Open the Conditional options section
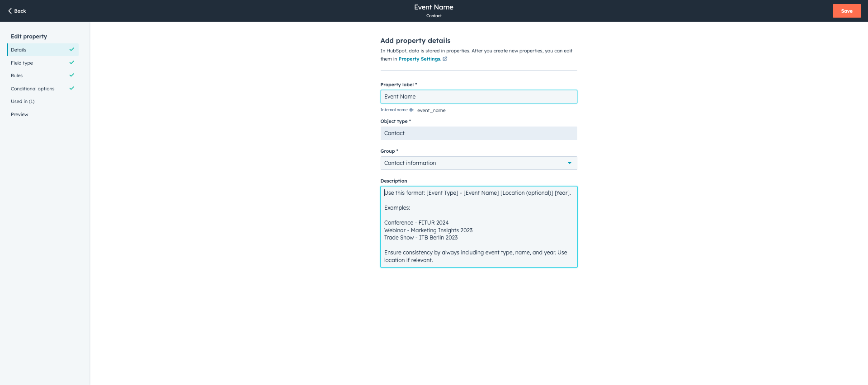The height and width of the screenshot is (385, 868). click(43, 89)
